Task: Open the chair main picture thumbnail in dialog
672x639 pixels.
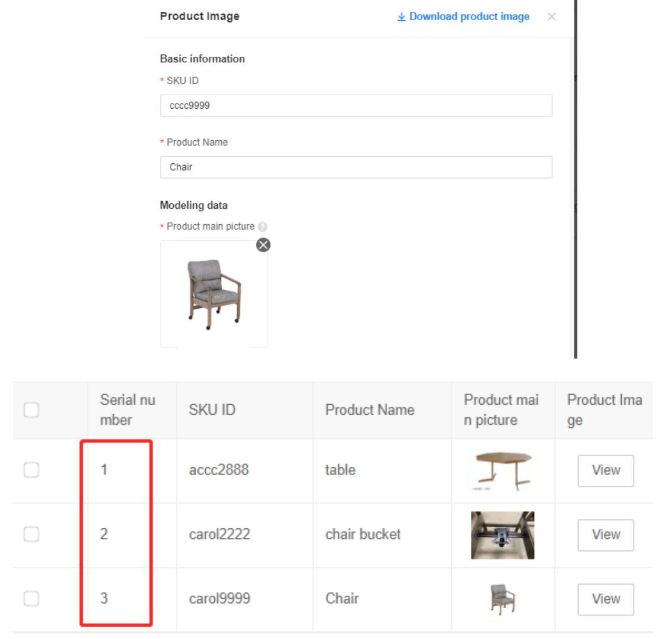Action: [x=214, y=294]
